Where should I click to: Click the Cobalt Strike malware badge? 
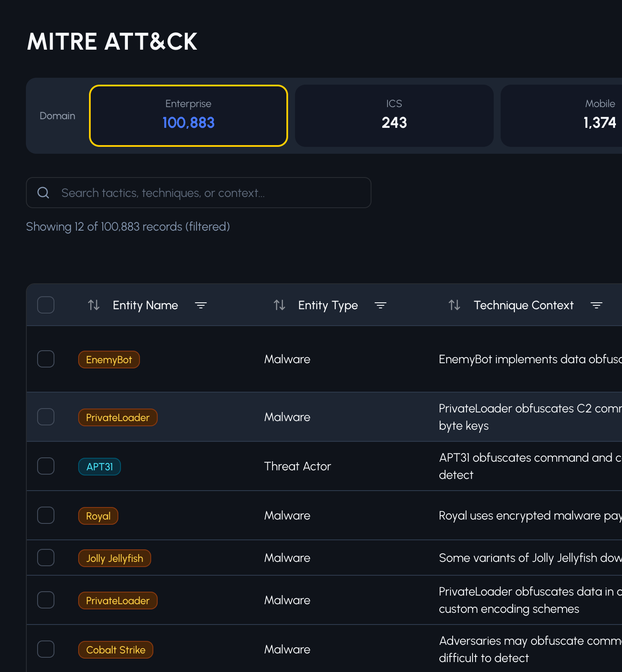tap(115, 650)
